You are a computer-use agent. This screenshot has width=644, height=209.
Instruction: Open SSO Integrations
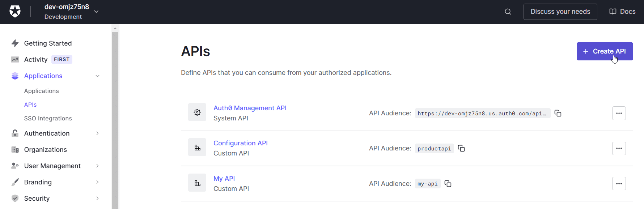tap(48, 119)
